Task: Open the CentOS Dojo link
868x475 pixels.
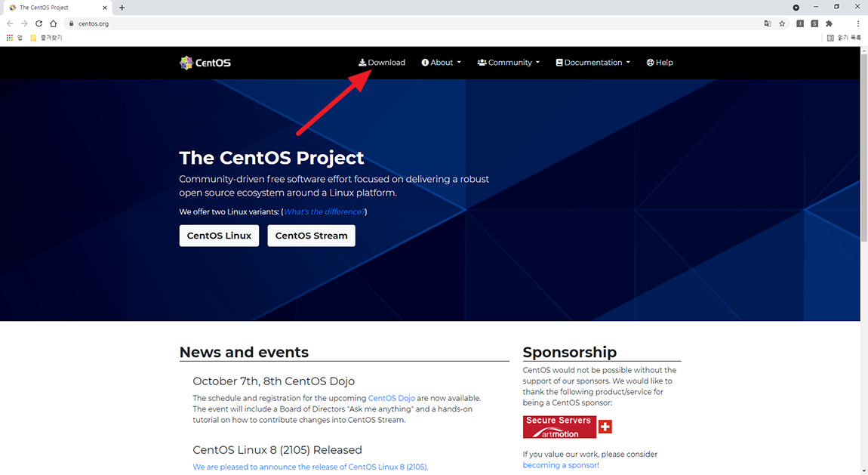Action: [392, 398]
